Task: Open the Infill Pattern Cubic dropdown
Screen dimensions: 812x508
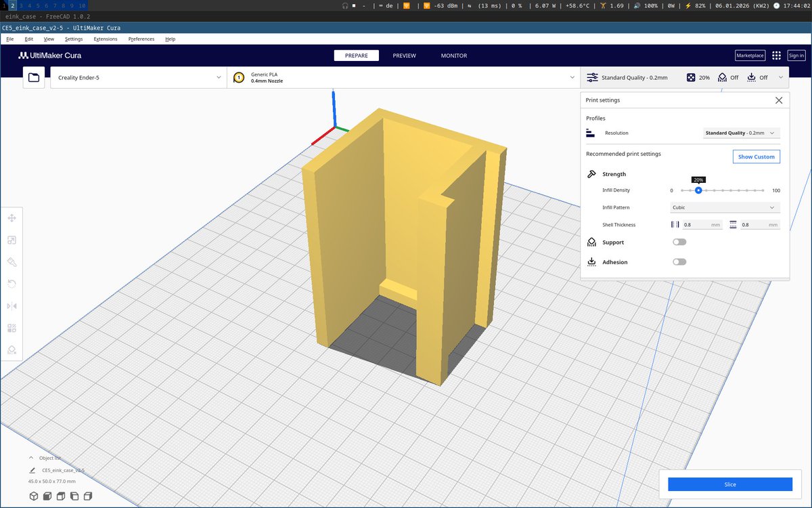Action: pyautogui.click(x=725, y=207)
